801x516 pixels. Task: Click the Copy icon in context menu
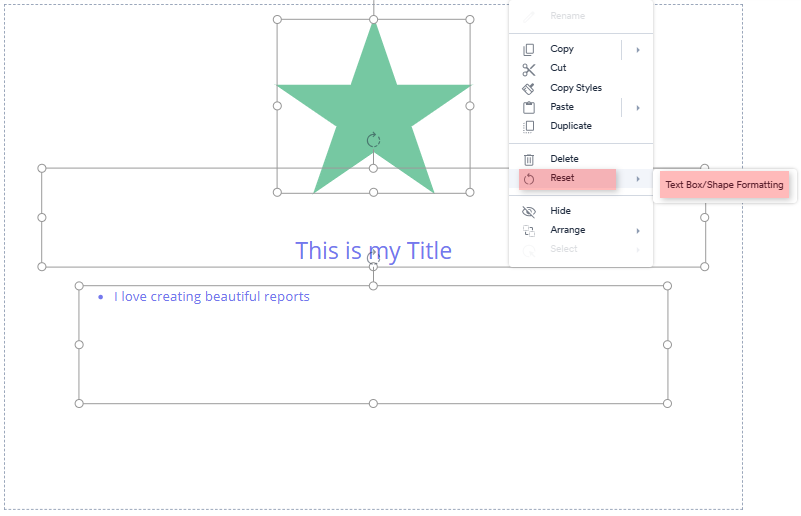pyautogui.click(x=529, y=49)
